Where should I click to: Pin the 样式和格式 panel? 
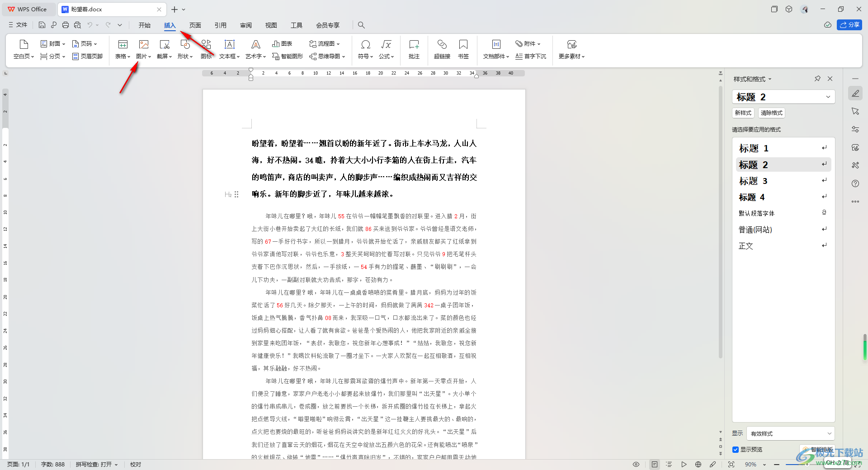tap(817, 79)
